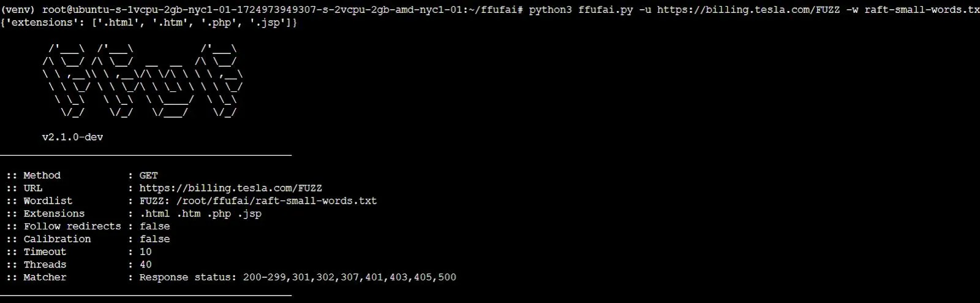The image size is (980, 303).
Task: Select the Timeout value 10
Action: coord(145,252)
